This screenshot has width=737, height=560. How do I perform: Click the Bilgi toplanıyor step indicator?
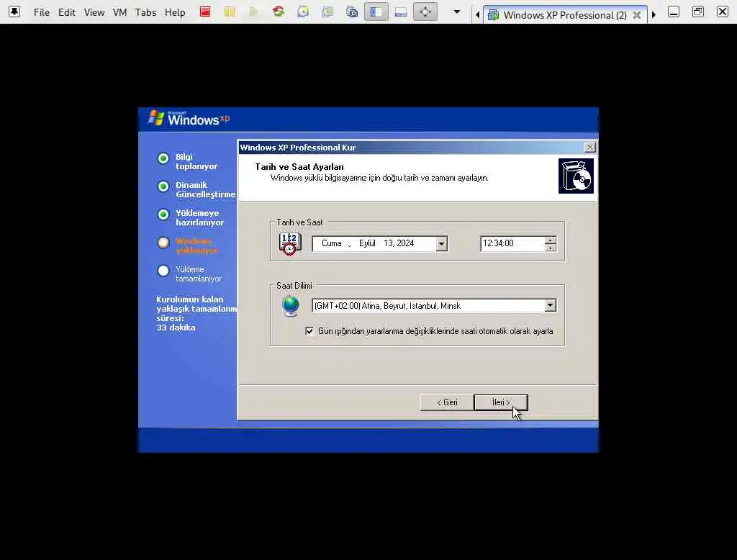coord(163,158)
